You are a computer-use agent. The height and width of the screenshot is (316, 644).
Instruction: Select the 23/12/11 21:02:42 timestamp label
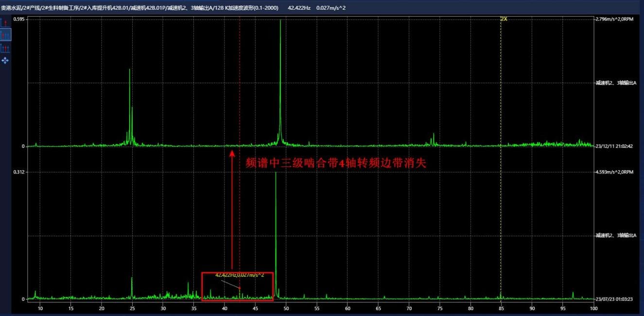click(x=615, y=146)
